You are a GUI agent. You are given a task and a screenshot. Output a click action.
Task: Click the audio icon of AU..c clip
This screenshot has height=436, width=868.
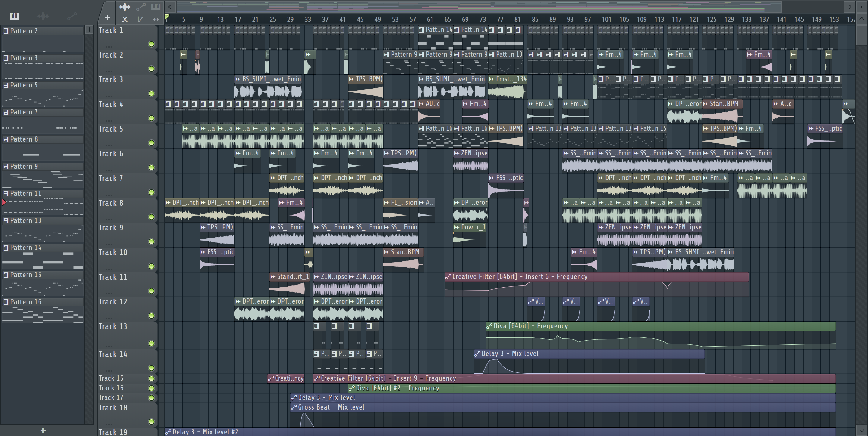[422, 104]
